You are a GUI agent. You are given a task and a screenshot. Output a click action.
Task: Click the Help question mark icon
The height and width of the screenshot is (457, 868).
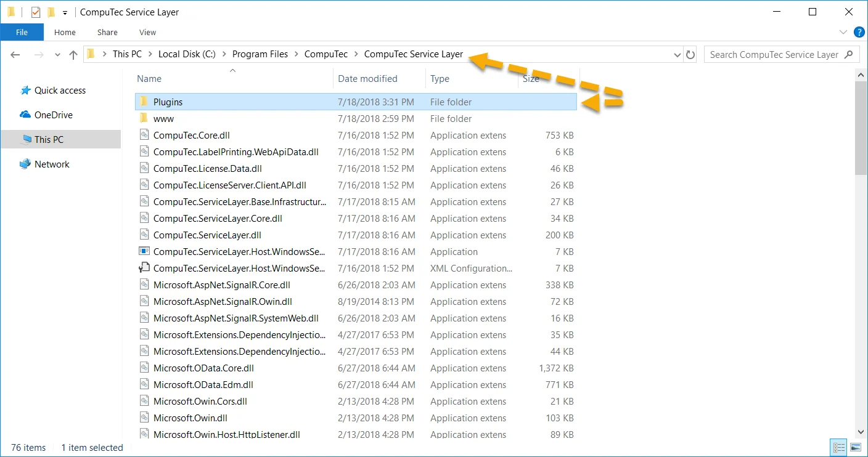859,32
